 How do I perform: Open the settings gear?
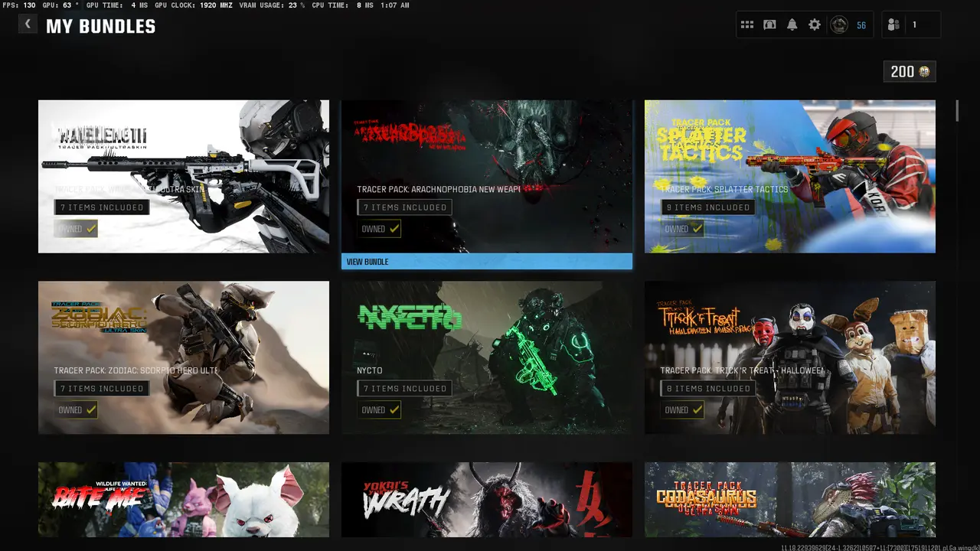815,25
